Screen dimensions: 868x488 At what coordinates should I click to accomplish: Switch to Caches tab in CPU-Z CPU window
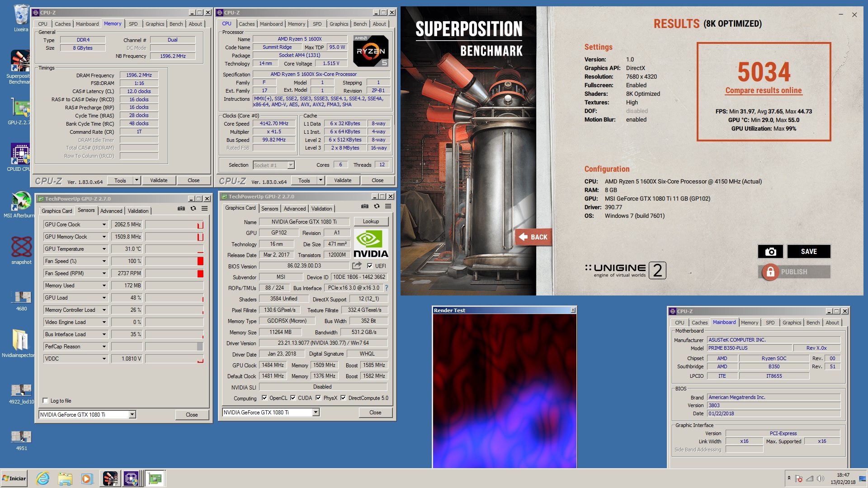[247, 24]
